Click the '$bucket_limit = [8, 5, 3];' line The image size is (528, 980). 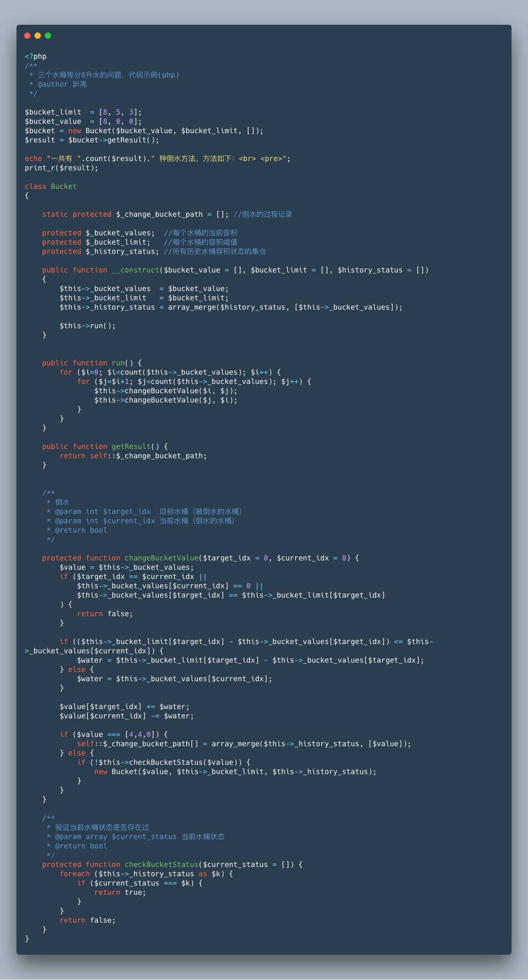[x=83, y=112]
